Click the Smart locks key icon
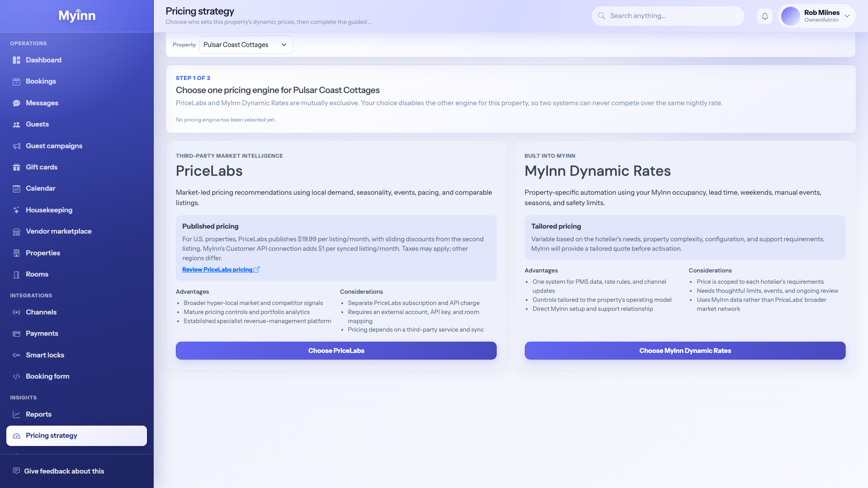 (x=17, y=355)
